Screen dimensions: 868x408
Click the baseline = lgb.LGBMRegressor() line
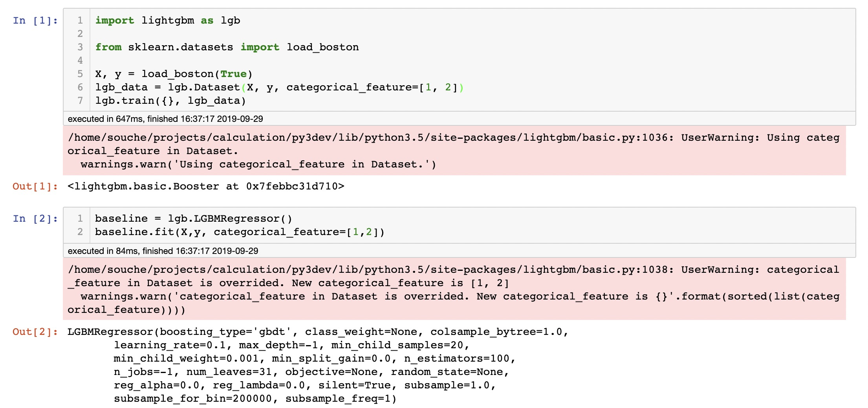pyautogui.click(x=194, y=218)
